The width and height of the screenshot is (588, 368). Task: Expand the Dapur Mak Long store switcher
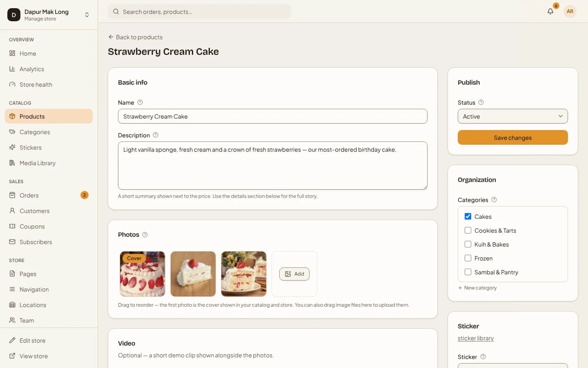(49, 15)
